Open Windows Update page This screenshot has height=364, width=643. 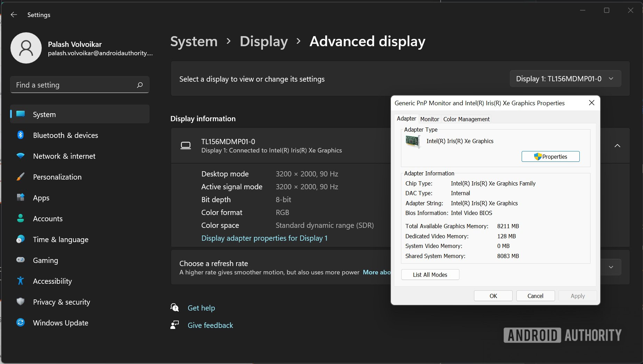point(80,323)
